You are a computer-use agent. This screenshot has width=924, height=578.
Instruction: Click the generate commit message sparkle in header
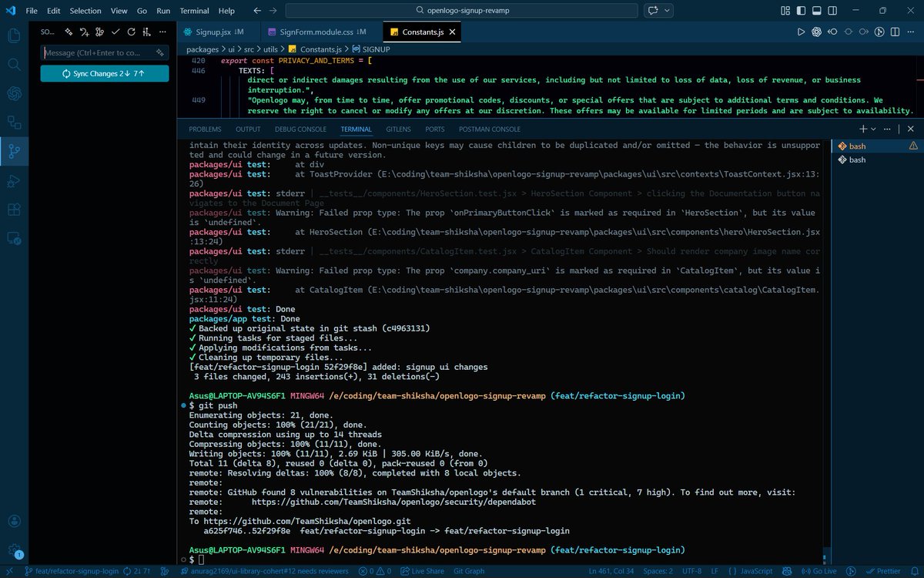pos(69,32)
